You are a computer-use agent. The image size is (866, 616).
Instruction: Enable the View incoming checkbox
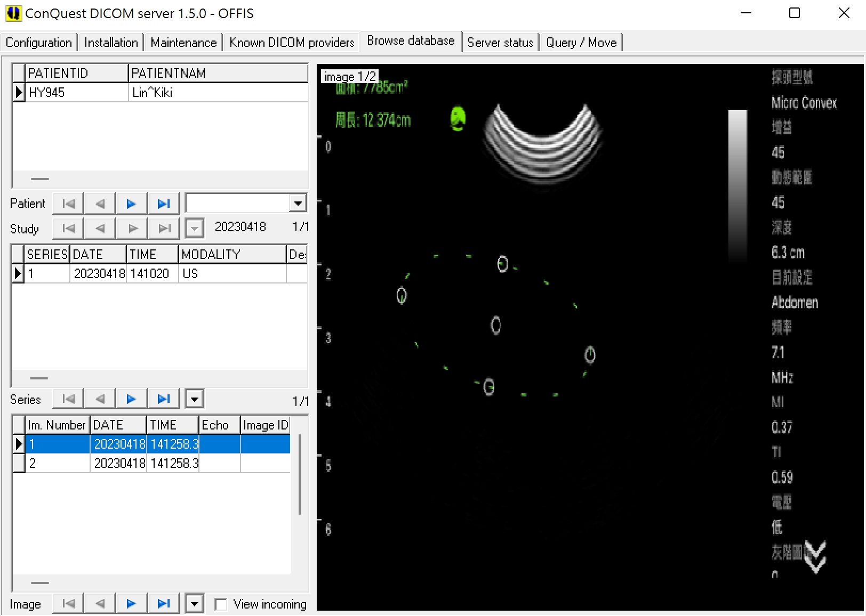(x=221, y=604)
